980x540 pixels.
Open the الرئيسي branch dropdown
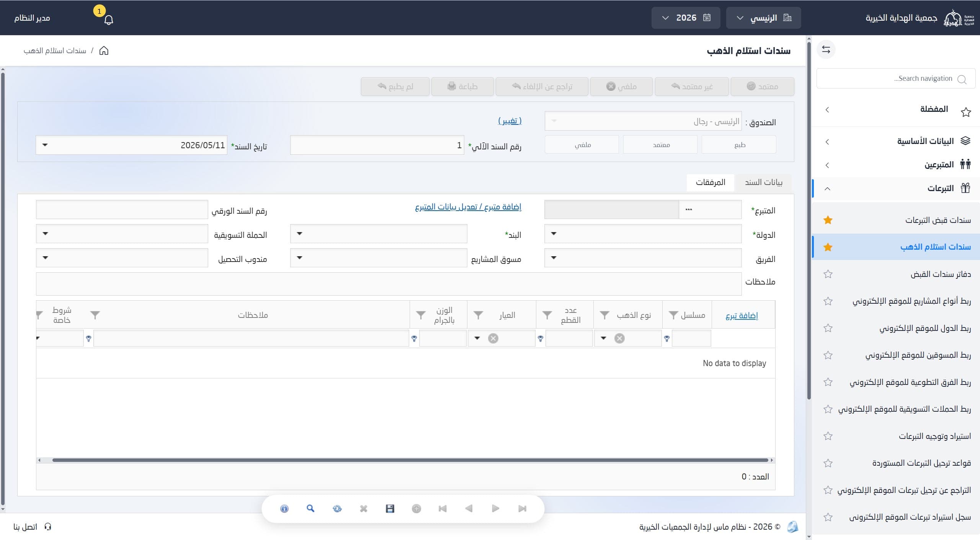coord(763,18)
